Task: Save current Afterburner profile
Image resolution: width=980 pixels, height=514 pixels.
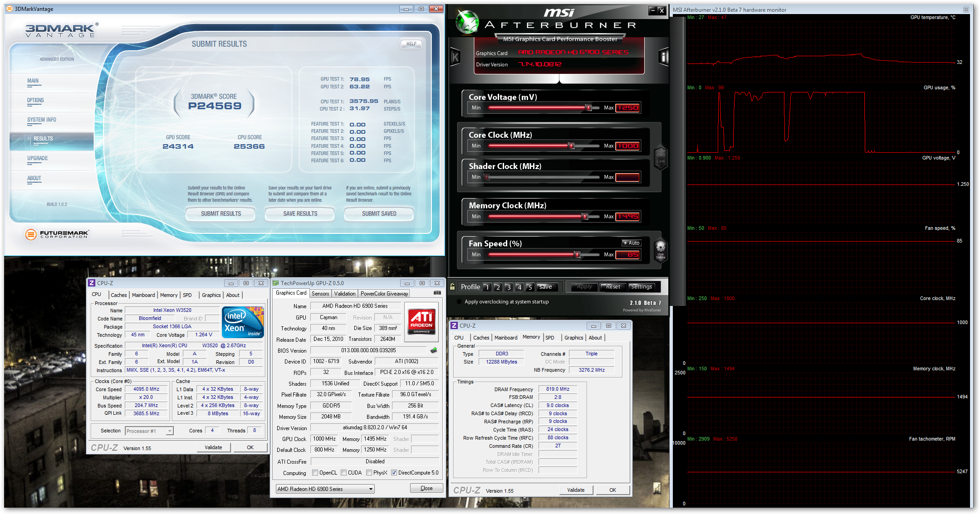Action: (x=546, y=287)
